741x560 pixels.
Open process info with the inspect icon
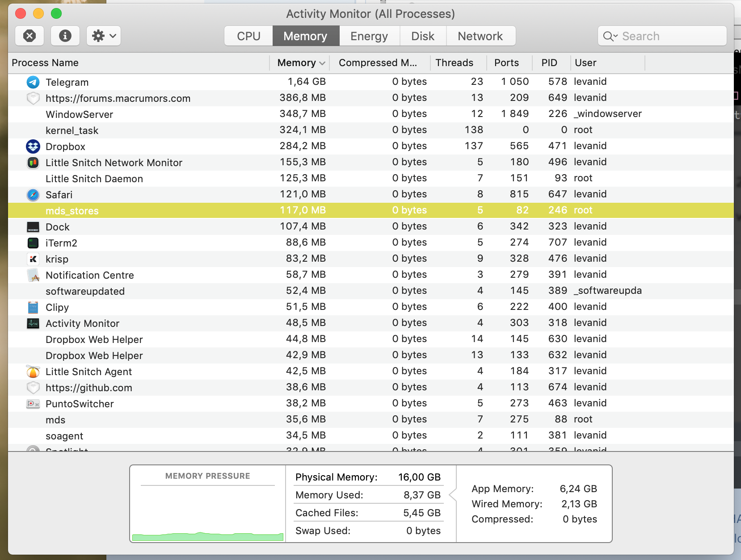point(65,36)
